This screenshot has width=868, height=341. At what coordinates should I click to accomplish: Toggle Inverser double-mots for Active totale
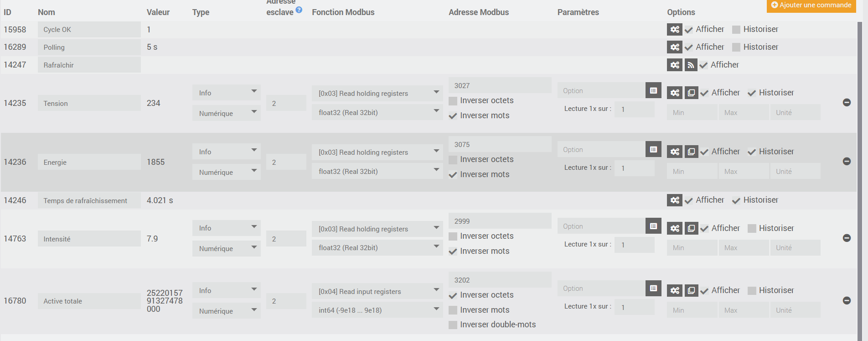point(453,325)
